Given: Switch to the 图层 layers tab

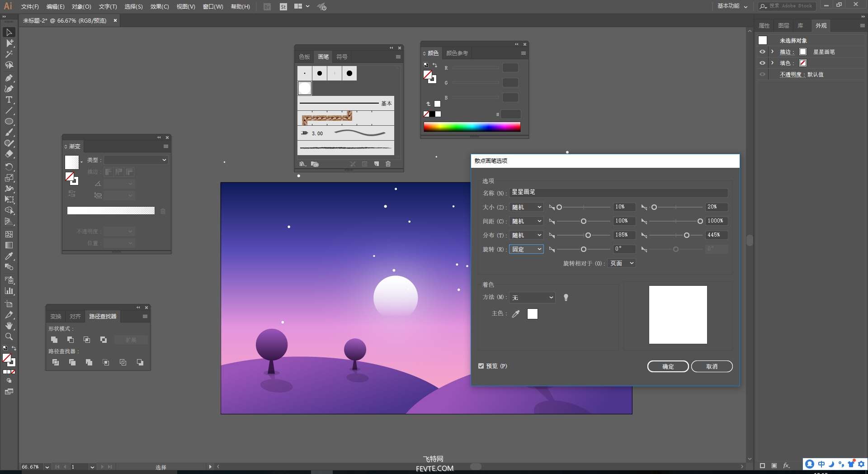Looking at the screenshot, I should (784, 26).
